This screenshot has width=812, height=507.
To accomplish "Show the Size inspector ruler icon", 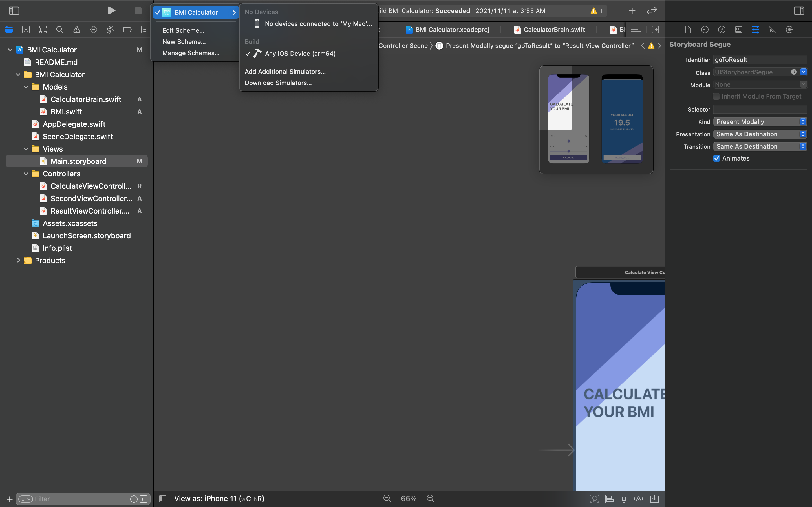I will point(772,30).
